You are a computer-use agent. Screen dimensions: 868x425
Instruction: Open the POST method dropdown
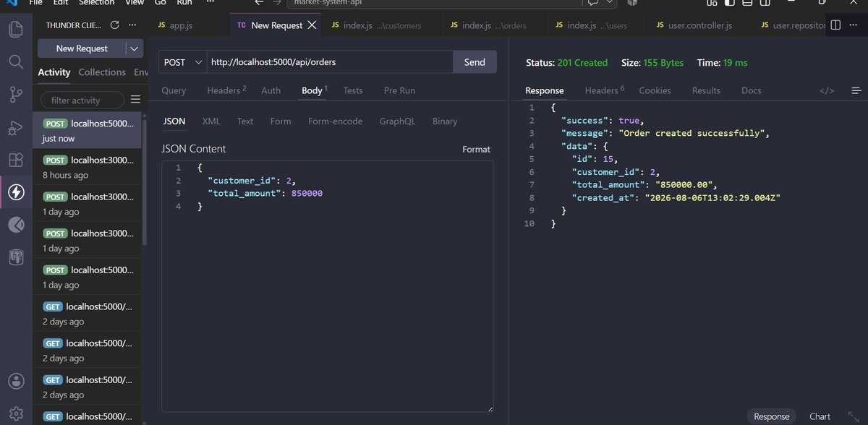pyautogui.click(x=182, y=62)
